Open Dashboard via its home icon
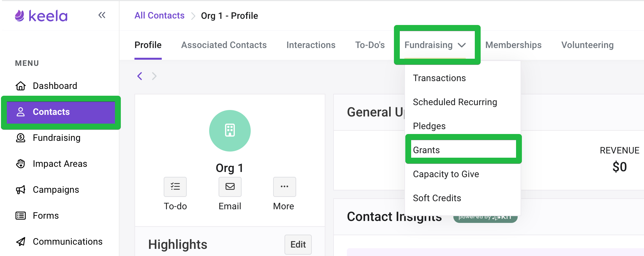Image resolution: width=644 pixels, height=256 pixels. click(20, 86)
